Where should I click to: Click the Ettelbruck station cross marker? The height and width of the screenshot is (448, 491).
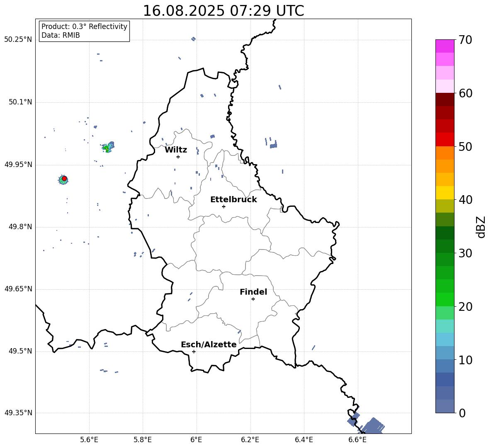224,206
